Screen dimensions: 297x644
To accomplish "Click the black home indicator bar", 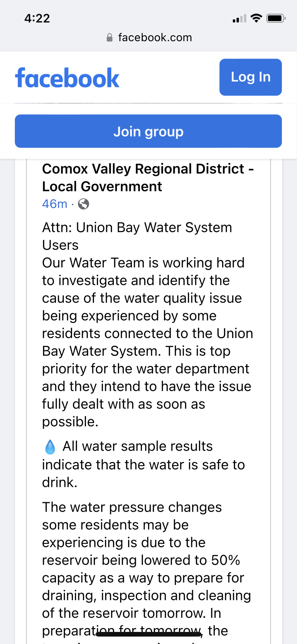I will [x=148, y=634].
